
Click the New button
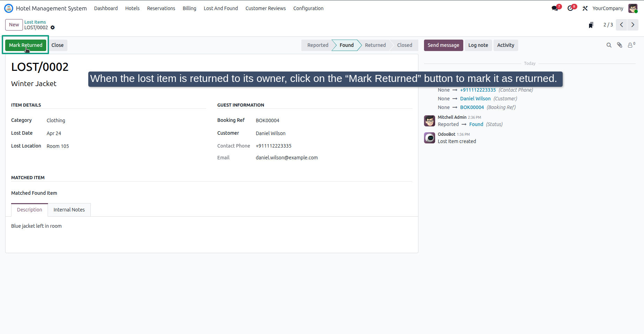14,25
